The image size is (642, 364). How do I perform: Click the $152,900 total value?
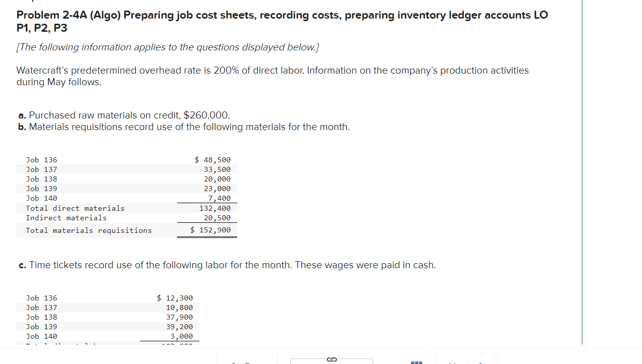tap(210, 230)
